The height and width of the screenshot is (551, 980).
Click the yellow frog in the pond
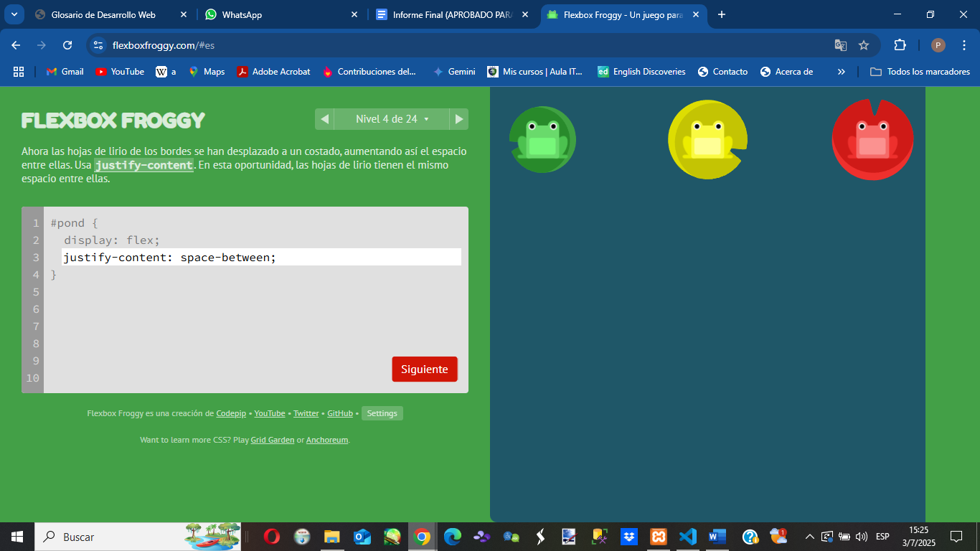(x=707, y=138)
